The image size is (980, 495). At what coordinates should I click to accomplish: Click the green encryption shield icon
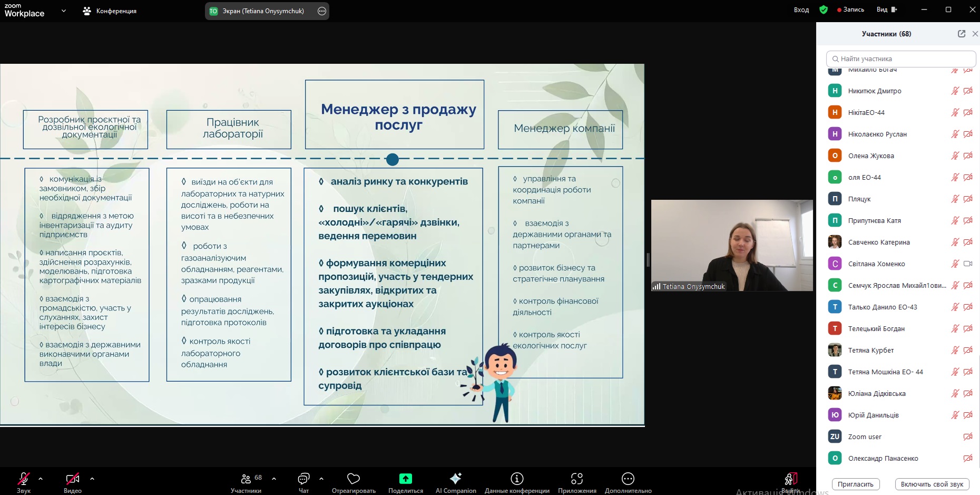[824, 9]
